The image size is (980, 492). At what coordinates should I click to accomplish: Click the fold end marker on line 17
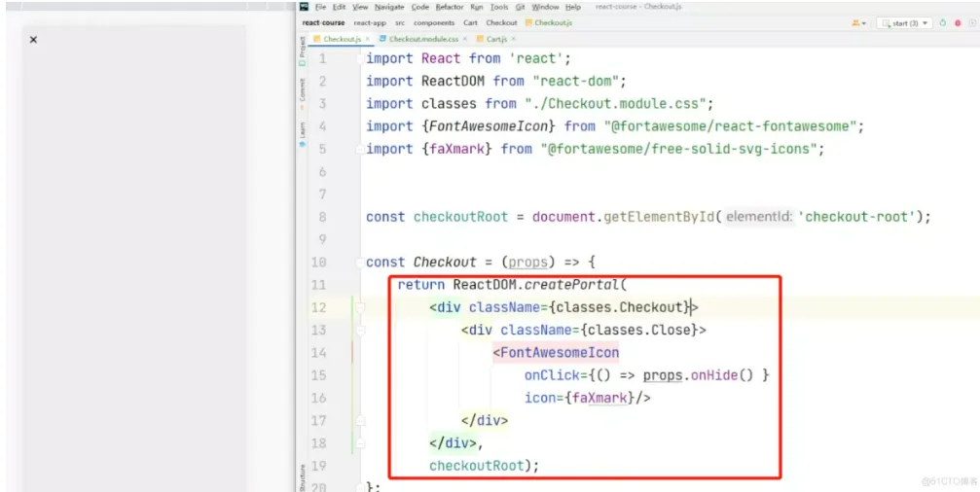click(361, 421)
